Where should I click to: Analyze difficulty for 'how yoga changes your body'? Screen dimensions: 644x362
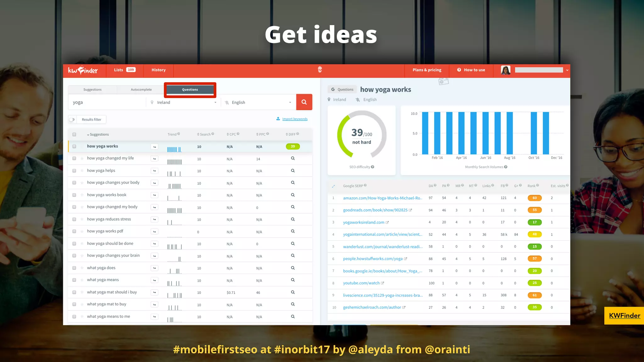pos(293,183)
